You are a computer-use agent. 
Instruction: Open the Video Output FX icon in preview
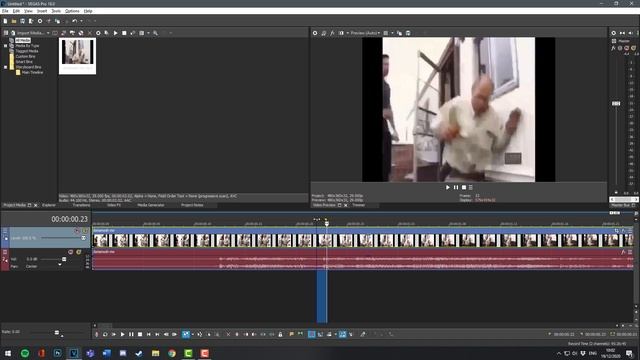pos(332,33)
